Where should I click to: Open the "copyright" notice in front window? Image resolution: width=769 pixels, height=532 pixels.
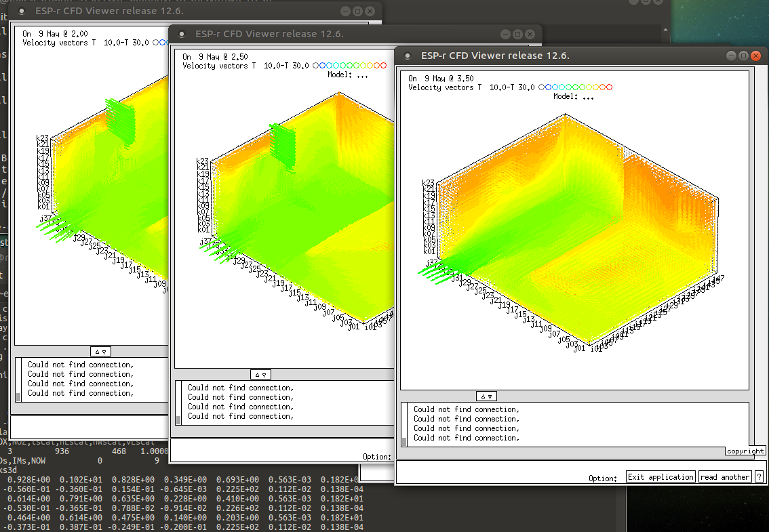click(x=745, y=451)
